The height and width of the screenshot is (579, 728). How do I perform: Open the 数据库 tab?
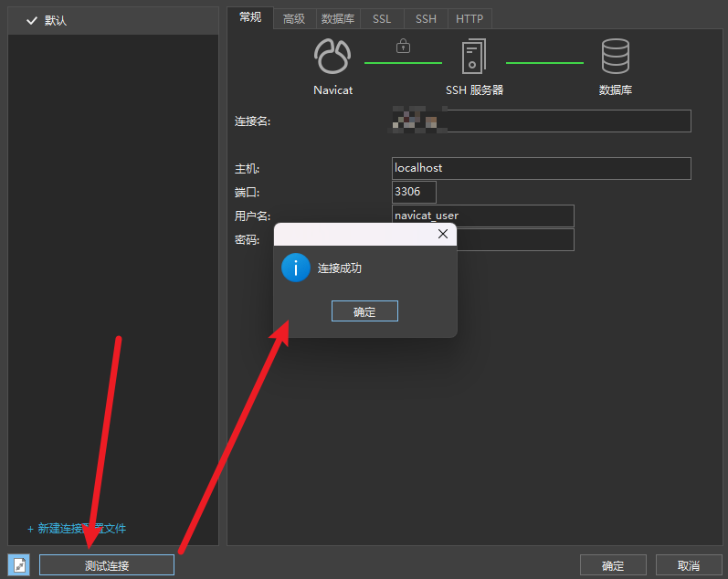point(338,19)
